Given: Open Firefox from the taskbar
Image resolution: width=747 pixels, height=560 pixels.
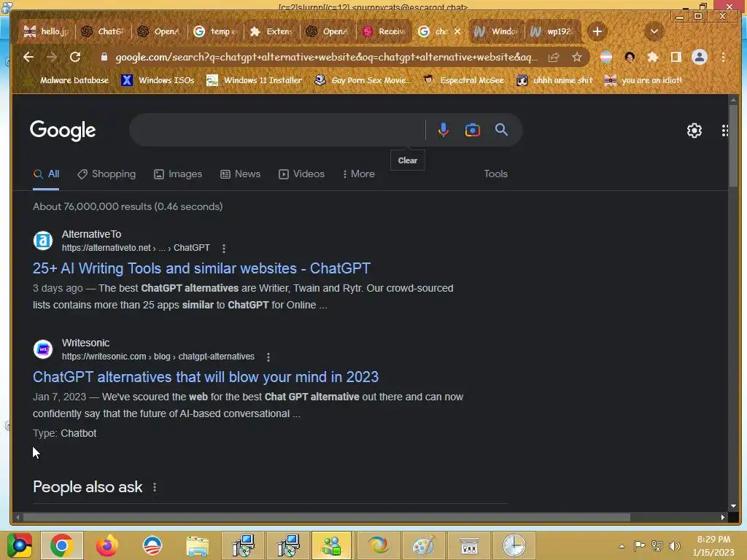Looking at the screenshot, I should click(x=107, y=545).
